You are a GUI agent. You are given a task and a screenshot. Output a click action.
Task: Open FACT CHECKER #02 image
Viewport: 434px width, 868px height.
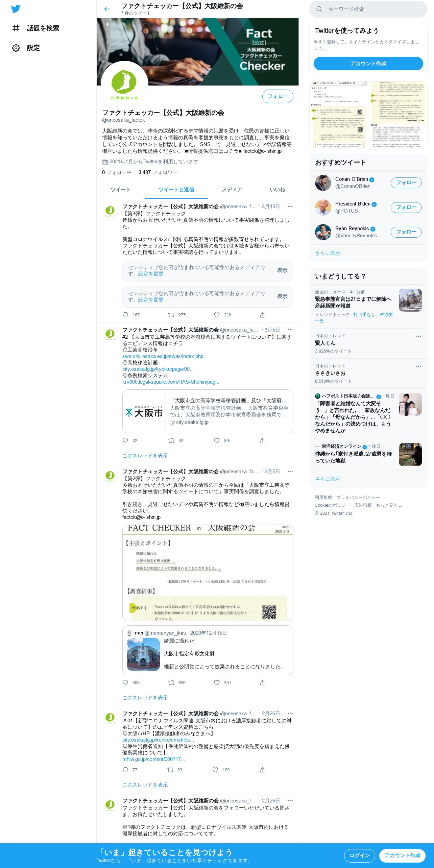pos(208,573)
